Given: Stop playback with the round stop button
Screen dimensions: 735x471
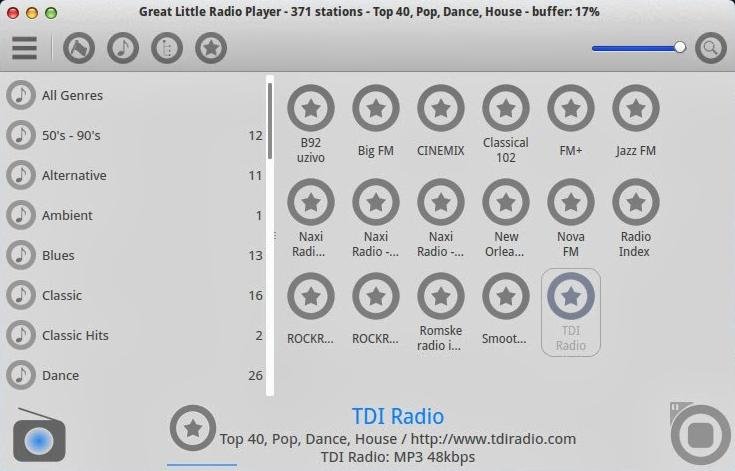Looking at the screenshot, I should [x=700, y=435].
